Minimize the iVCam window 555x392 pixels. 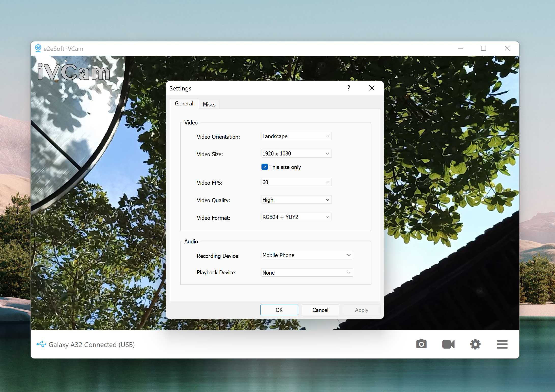click(x=460, y=48)
